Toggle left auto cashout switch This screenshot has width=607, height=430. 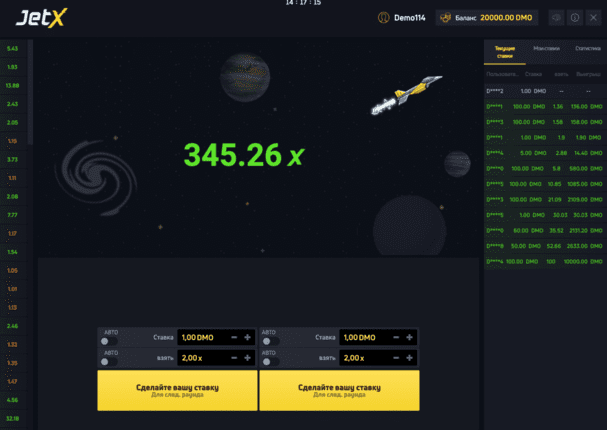click(x=108, y=361)
